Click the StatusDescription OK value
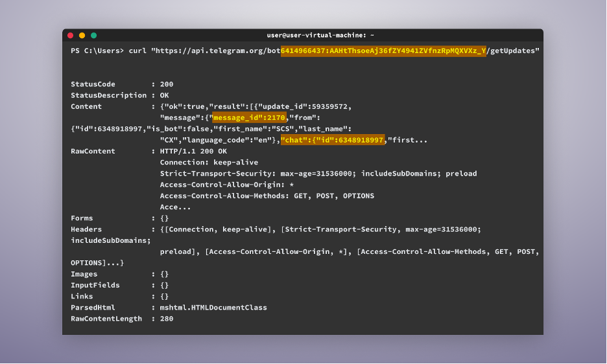The image size is (607, 364). click(x=165, y=96)
